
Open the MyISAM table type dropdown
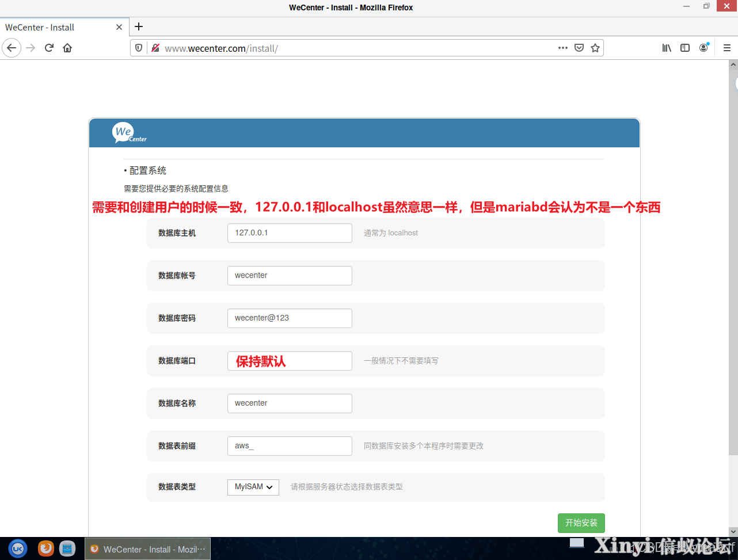(253, 487)
